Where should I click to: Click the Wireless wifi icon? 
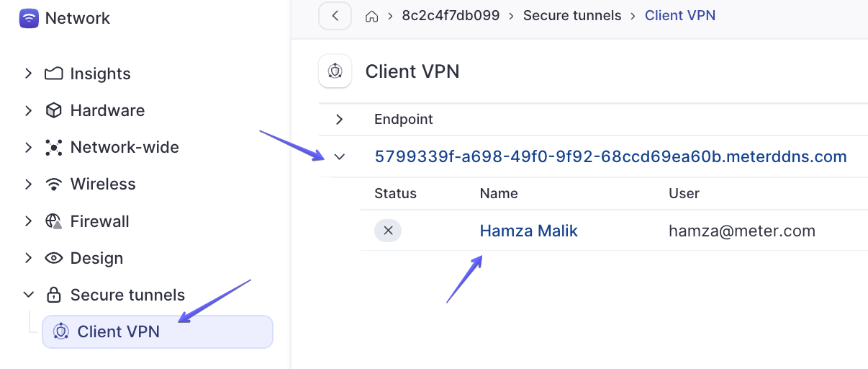pos(53,184)
